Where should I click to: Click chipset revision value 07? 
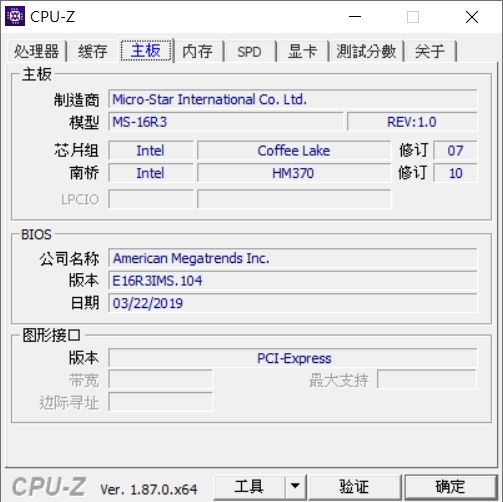455,150
